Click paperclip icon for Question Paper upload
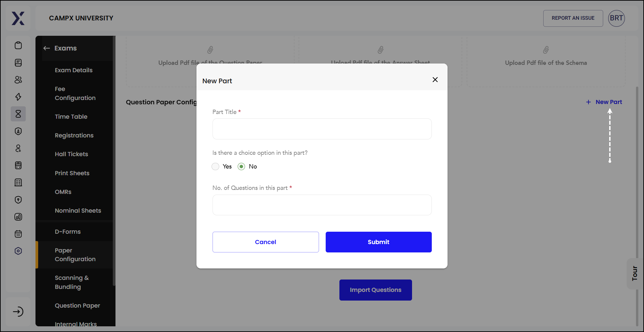The width and height of the screenshot is (644, 332). tap(210, 50)
